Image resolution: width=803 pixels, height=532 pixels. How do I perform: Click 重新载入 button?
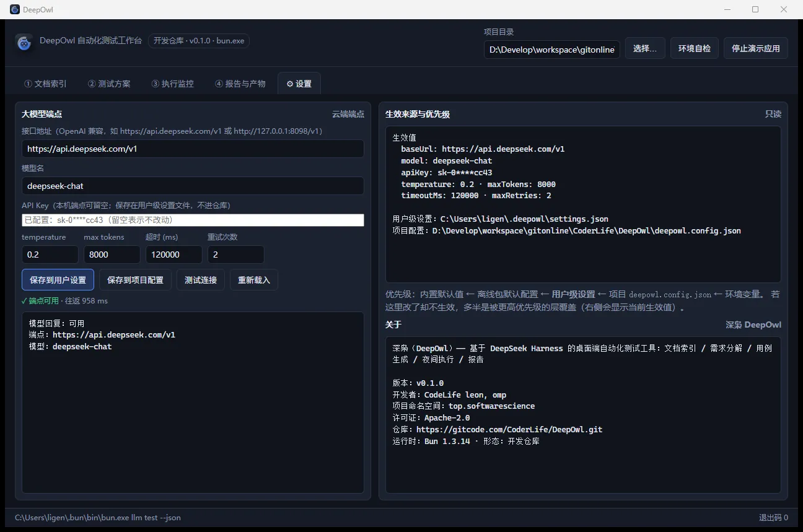coord(254,280)
